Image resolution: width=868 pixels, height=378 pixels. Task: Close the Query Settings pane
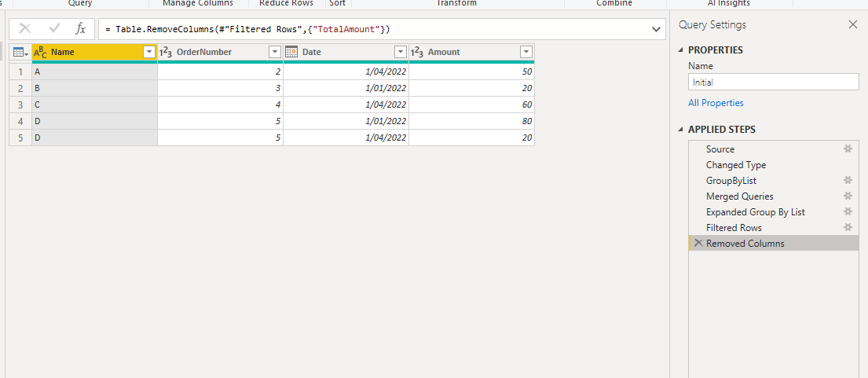click(852, 24)
